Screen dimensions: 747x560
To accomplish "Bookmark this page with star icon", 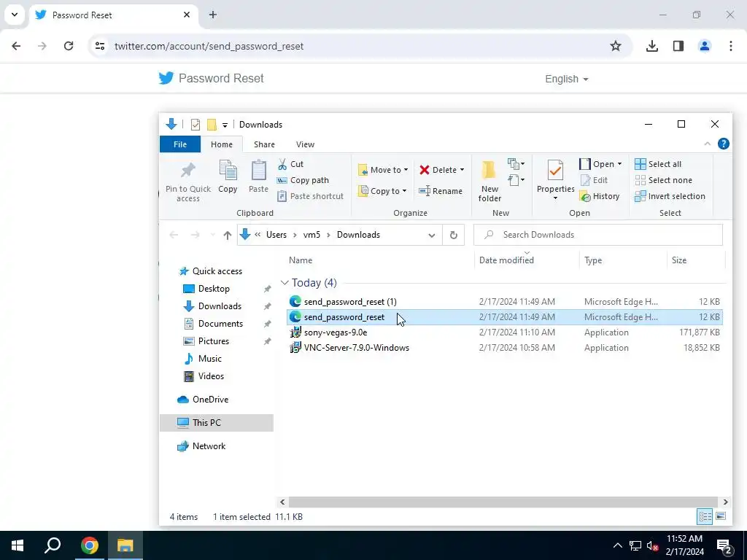I will click(616, 46).
